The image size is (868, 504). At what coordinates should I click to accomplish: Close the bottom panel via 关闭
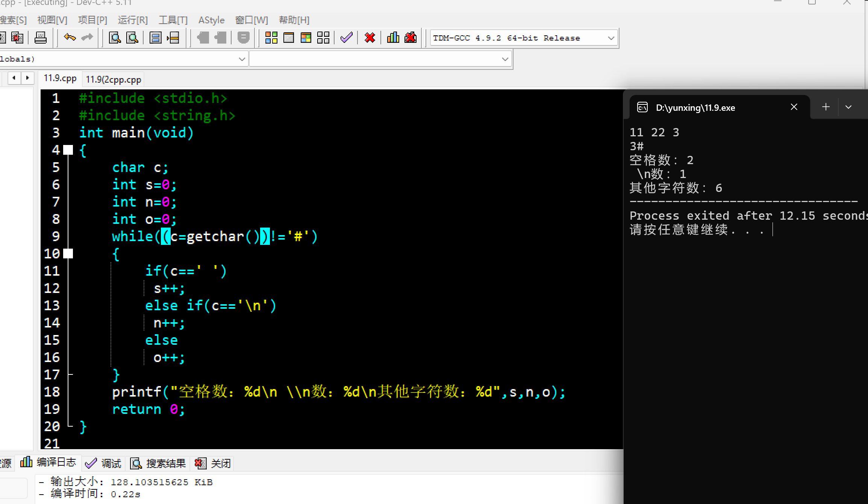[x=213, y=463]
